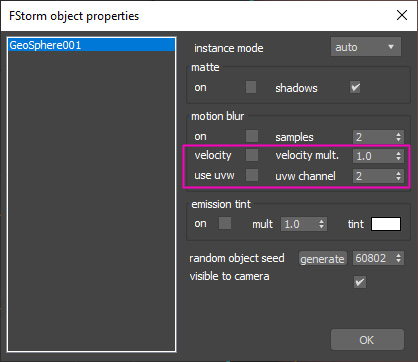
Task: Click the generate random seed button
Action: [322, 259]
